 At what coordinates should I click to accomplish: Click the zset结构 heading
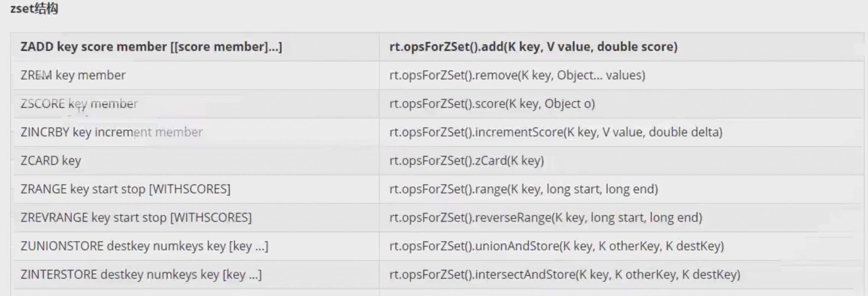point(34,8)
